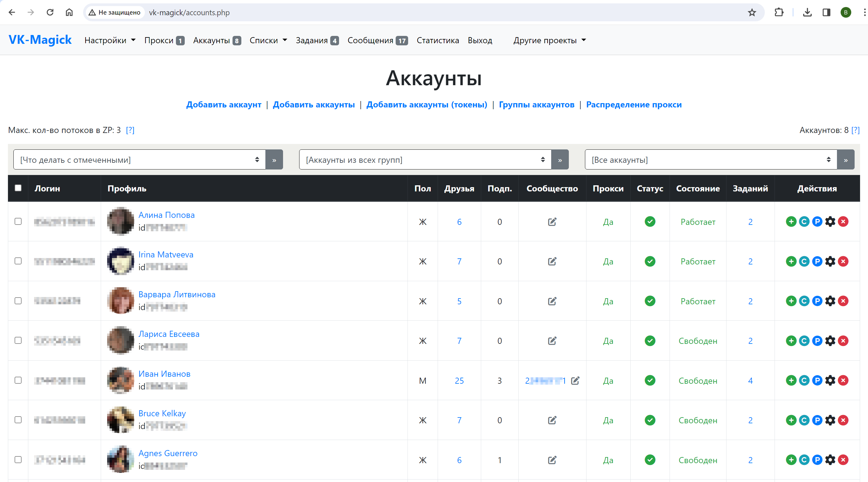Toggle select-all checkbox in table header
This screenshot has height=482, width=868.
(x=18, y=188)
